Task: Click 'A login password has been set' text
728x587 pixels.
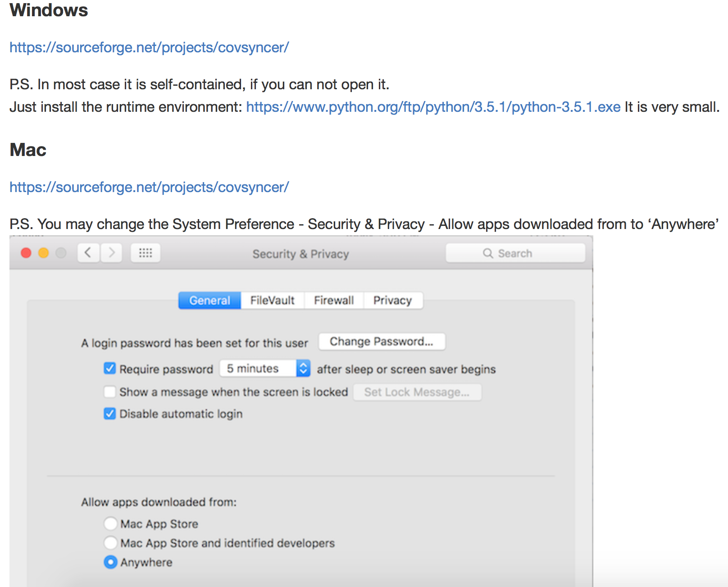Action: click(195, 343)
